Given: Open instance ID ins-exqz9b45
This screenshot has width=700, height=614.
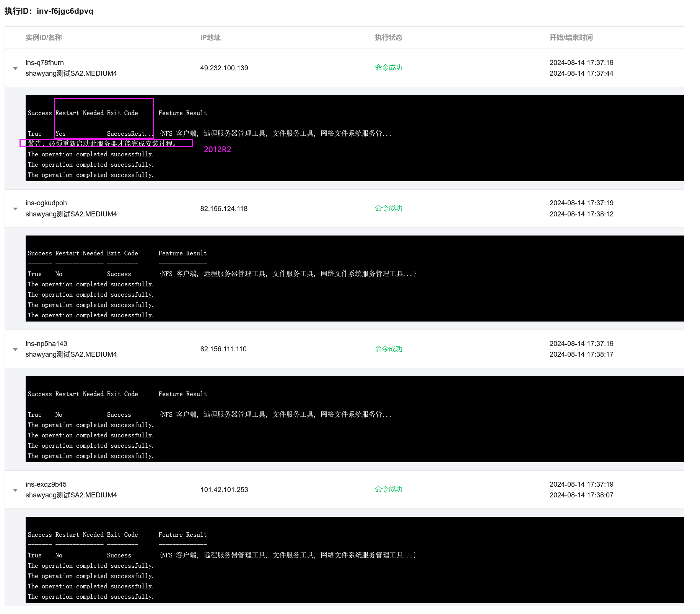Looking at the screenshot, I should 46,484.
